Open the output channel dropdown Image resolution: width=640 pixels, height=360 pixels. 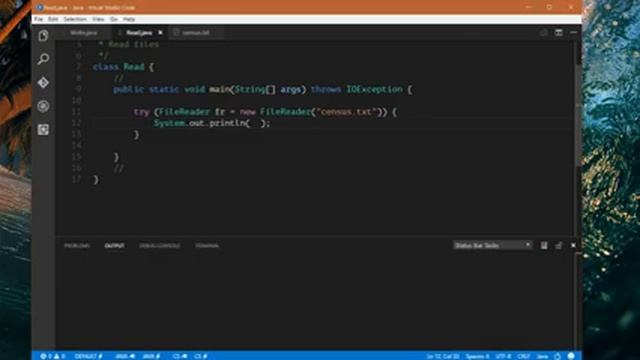tap(492, 245)
